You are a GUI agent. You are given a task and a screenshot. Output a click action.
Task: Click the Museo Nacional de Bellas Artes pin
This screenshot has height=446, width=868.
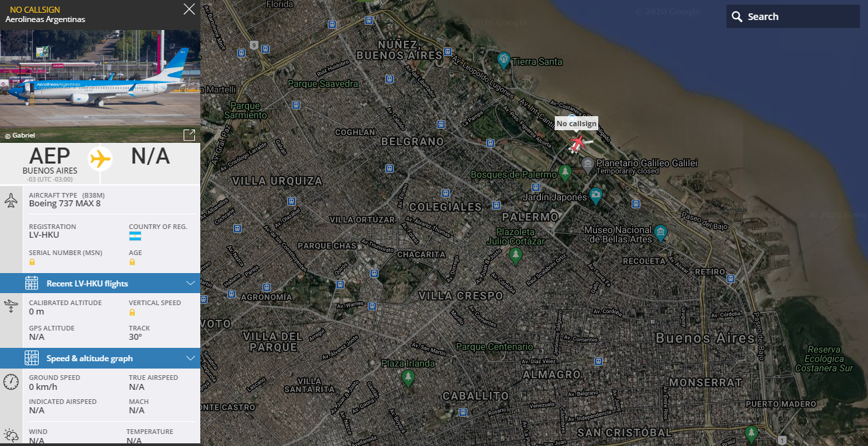point(660,232)
